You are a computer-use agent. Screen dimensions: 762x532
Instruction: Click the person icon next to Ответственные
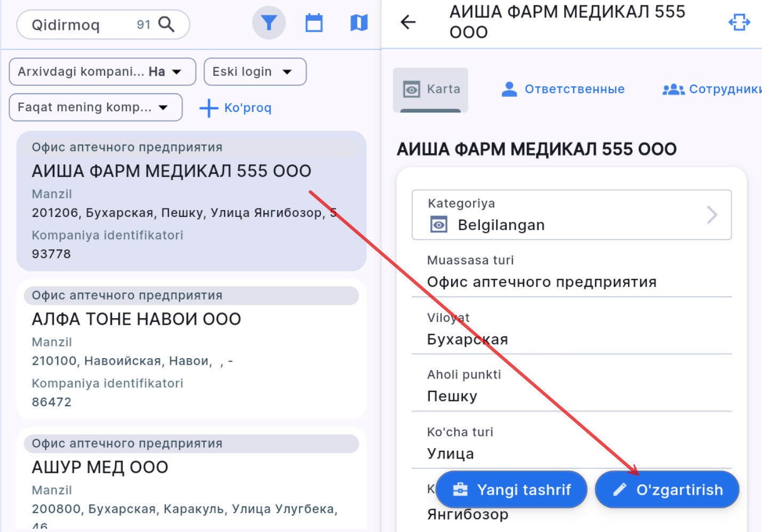click(x=509, y=88)
